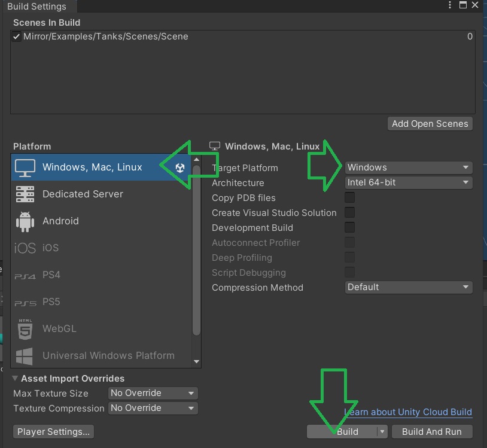Choose the WebGL platform icon
Screen dimensions: 487x448
tap(25, 328)
